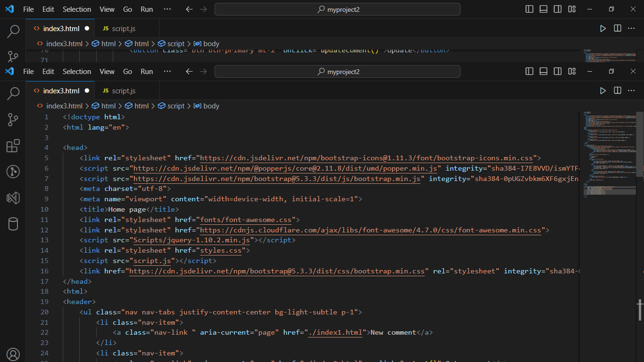Open the Selection menu in front window
This screenshot has width=644, height=362.
click(x=77, y=72)
